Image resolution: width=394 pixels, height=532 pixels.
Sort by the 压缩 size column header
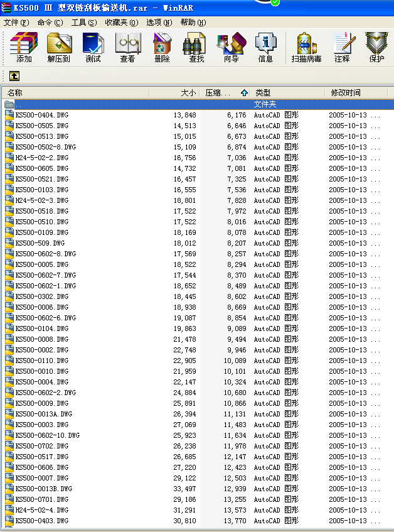tap(225, 92)
